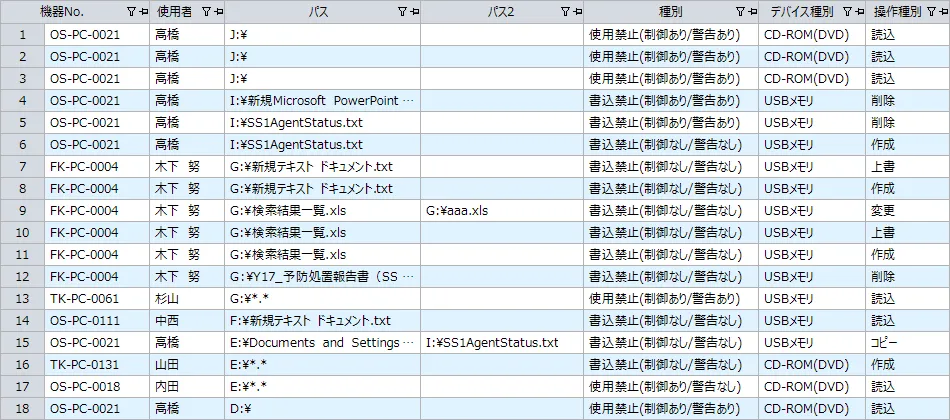Viewport: 950px width, 420px height.
Task: Pin the パス column
Action: (x=414, y=12)
